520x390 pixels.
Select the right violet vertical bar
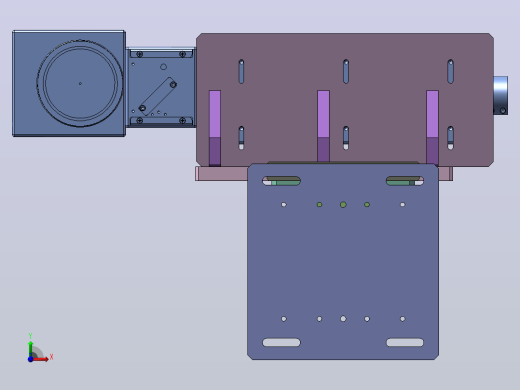tap(432, 127)
